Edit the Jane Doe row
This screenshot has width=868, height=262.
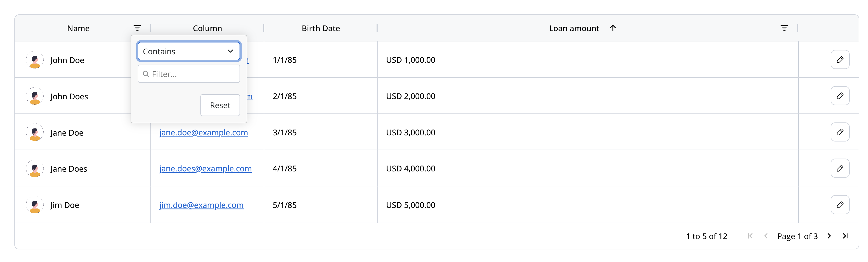tap(840, 132)
